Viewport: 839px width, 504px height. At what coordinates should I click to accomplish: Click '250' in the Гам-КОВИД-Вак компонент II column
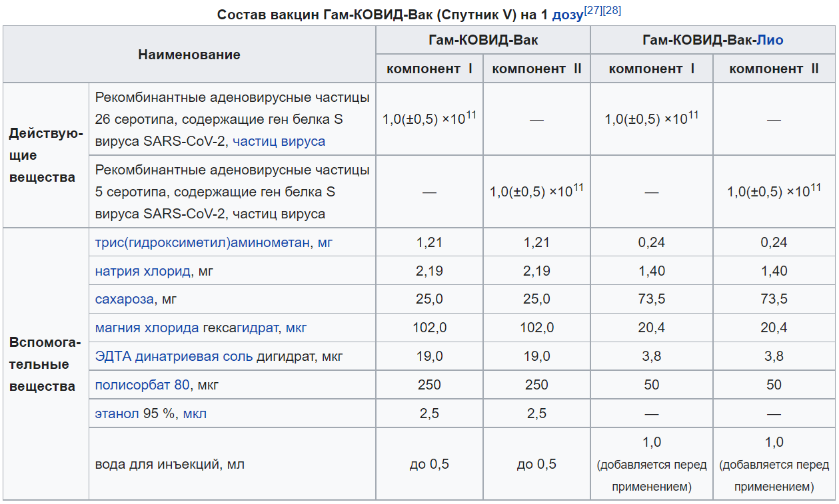point(536,385)
